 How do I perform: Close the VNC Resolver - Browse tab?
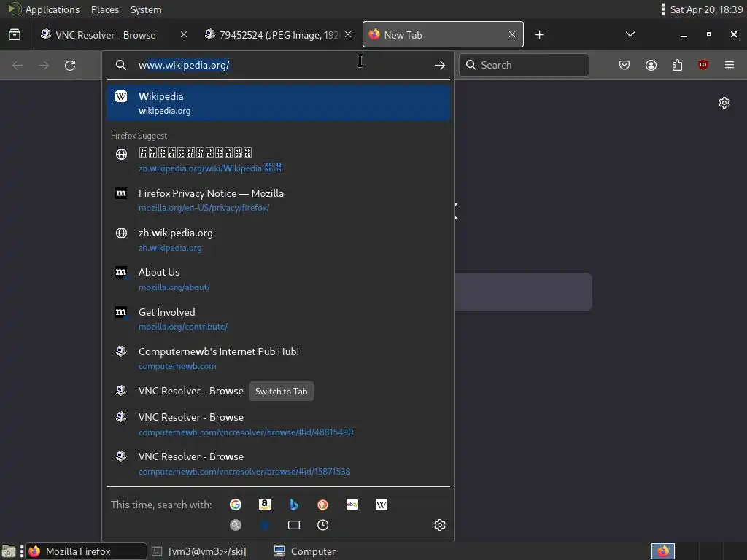[183, 35]
